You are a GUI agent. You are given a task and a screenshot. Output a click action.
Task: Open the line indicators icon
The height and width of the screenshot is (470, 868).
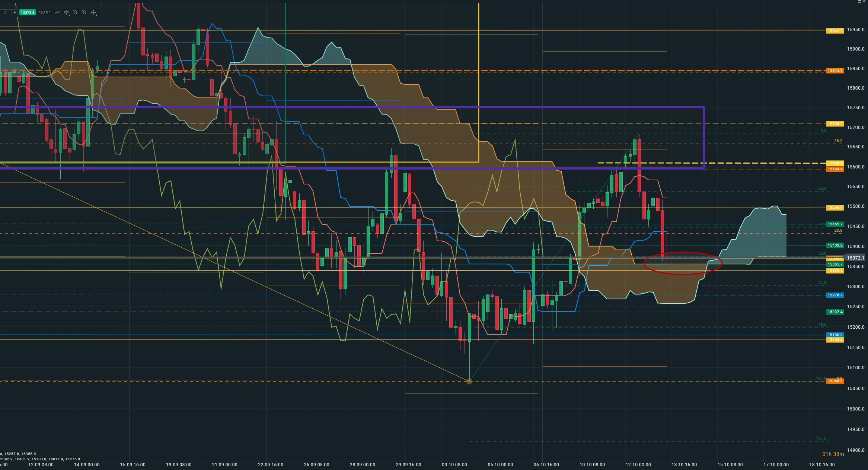point(57,12)
